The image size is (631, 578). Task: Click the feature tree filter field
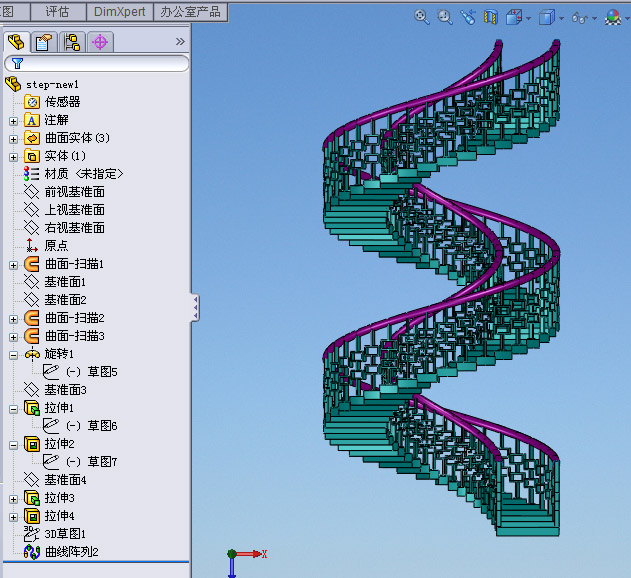(97, 63)
